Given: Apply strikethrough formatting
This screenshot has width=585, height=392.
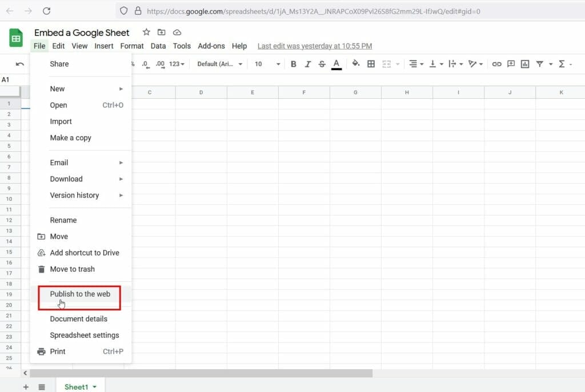Looking at the screenshot, I should pyautogui.click(x=322, y=64).
